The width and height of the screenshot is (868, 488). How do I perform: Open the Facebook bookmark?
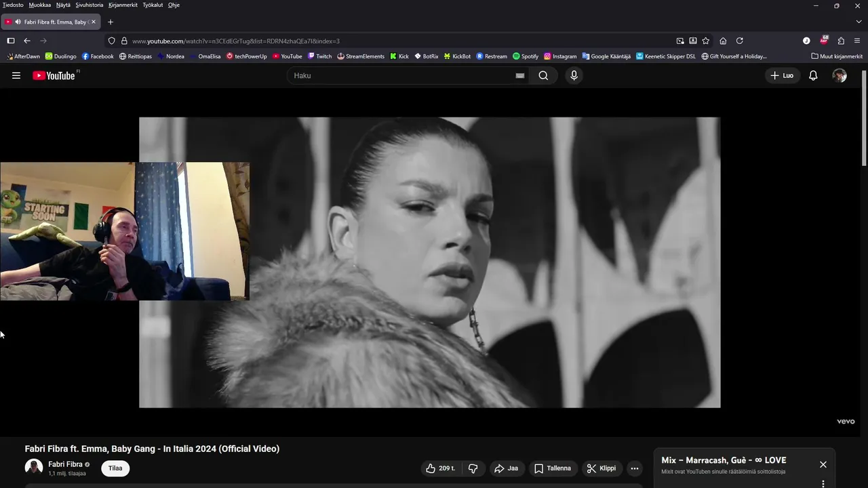click(x=98, y=56)
